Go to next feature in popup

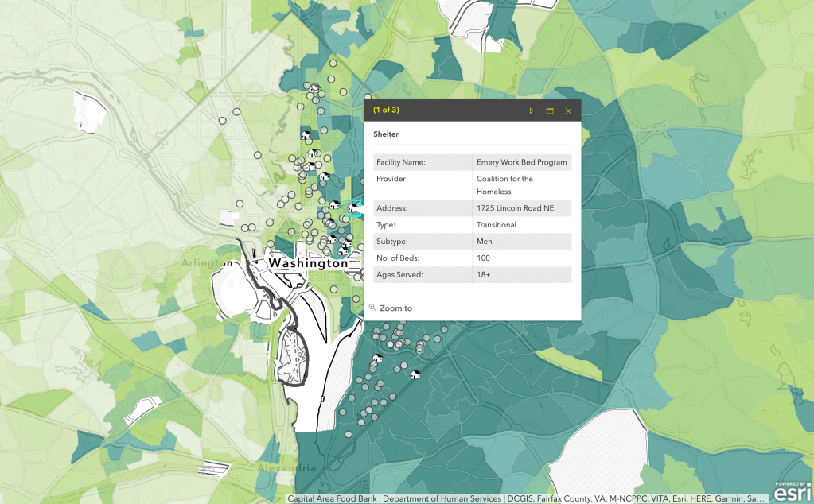pos(532,110)
